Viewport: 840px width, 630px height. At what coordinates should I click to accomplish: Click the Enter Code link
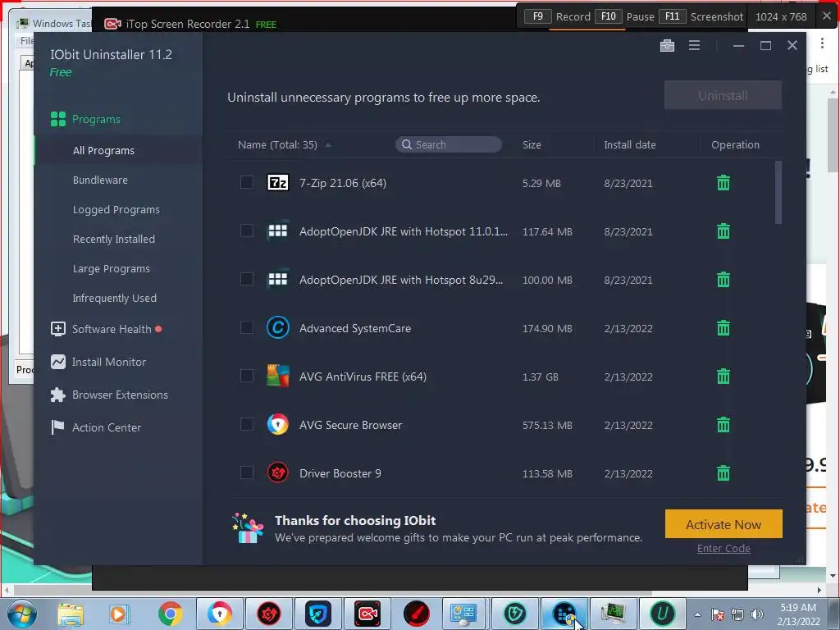[724, 549]
